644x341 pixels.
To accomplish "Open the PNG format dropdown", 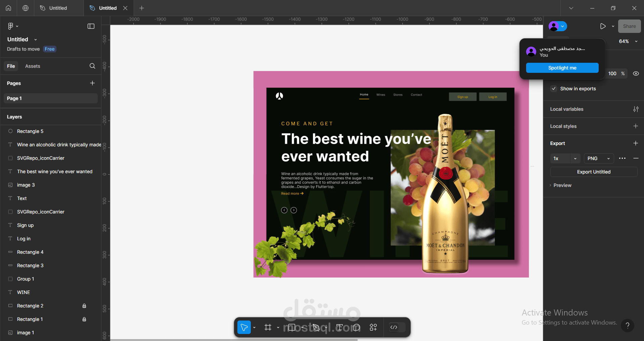I will [x=599, y=158].
